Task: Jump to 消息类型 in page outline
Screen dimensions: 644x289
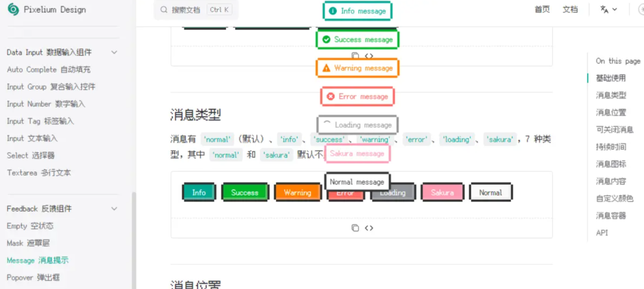Action: (x=611, y=95)
